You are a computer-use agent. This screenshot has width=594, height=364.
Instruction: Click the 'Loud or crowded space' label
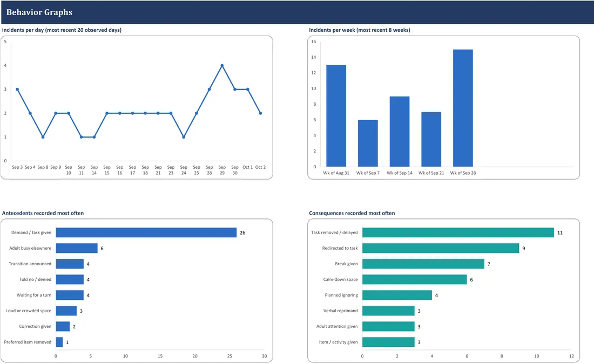pyautogui.click(x=29, y=311)
